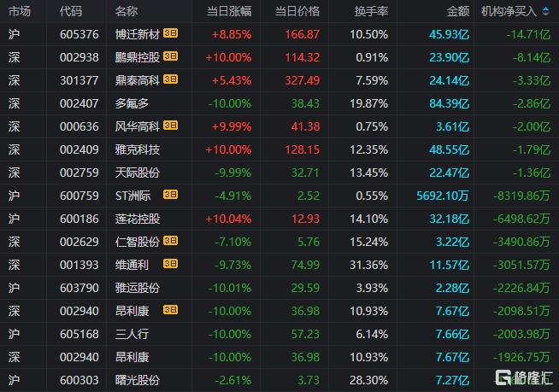The image size is (559, 392).
Task: Toggle sort arrow next to 机构净买入
Action: tap(545, 11)
